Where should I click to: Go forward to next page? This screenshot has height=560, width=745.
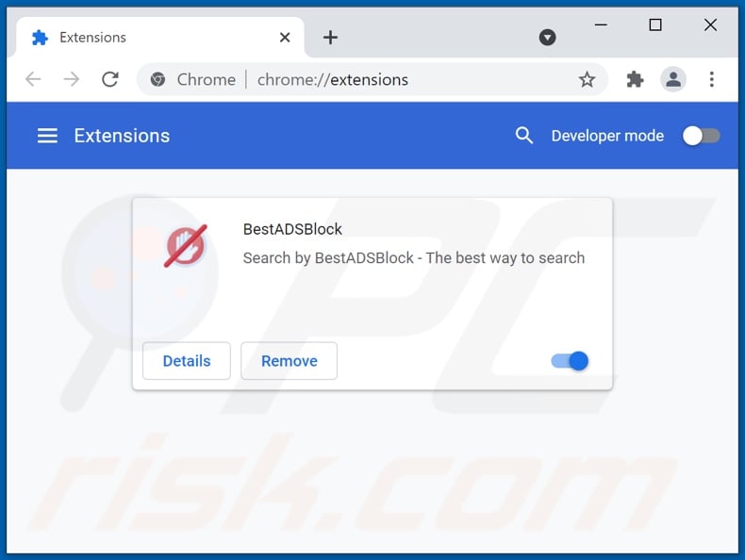(x=72, y=79)
